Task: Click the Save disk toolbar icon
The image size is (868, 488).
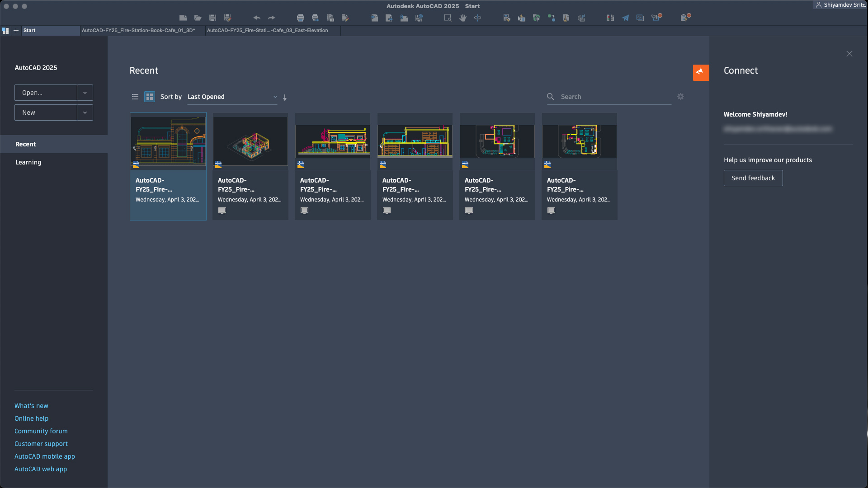Action: click(x=212, y=18)
